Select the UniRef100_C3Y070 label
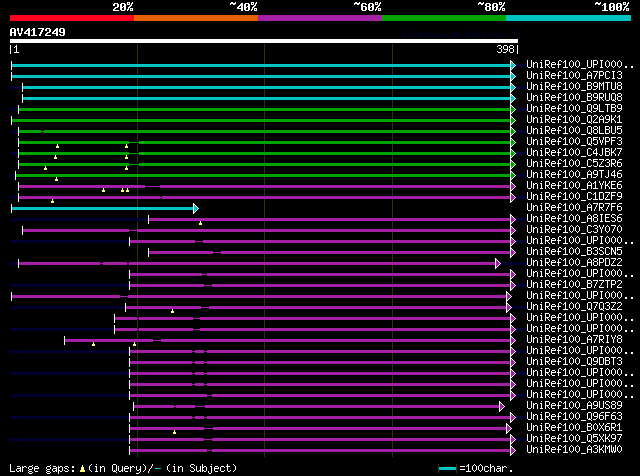Viewport: 640px width, 476px height. click(574, 230)
